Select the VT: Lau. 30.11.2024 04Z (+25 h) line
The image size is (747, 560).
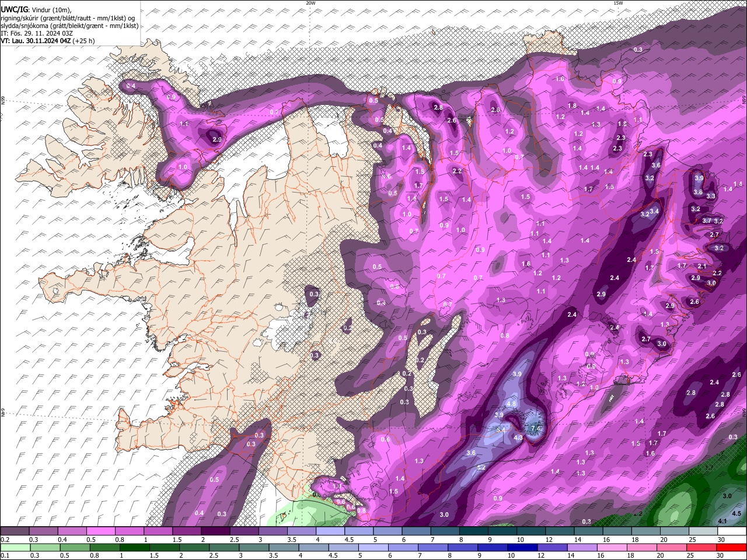tap(47, 41)
